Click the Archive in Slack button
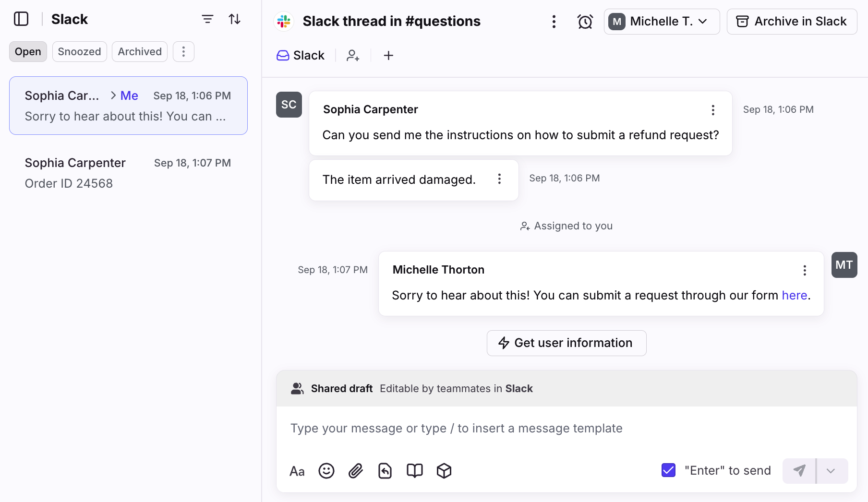 point(792,22)
